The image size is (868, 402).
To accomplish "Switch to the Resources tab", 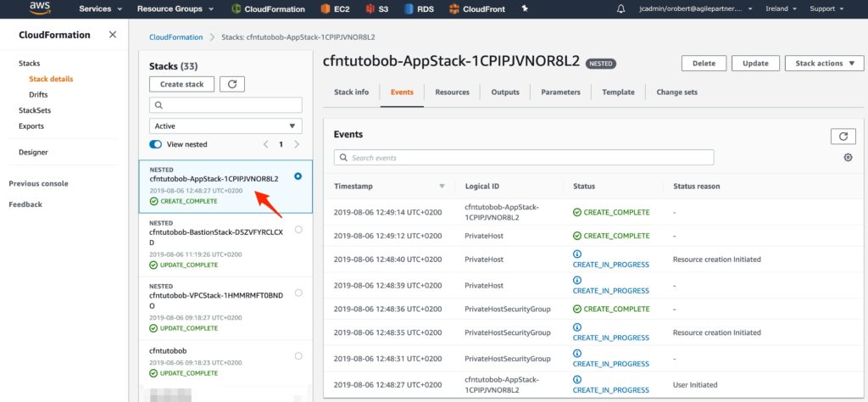I will tap(453, 92).
